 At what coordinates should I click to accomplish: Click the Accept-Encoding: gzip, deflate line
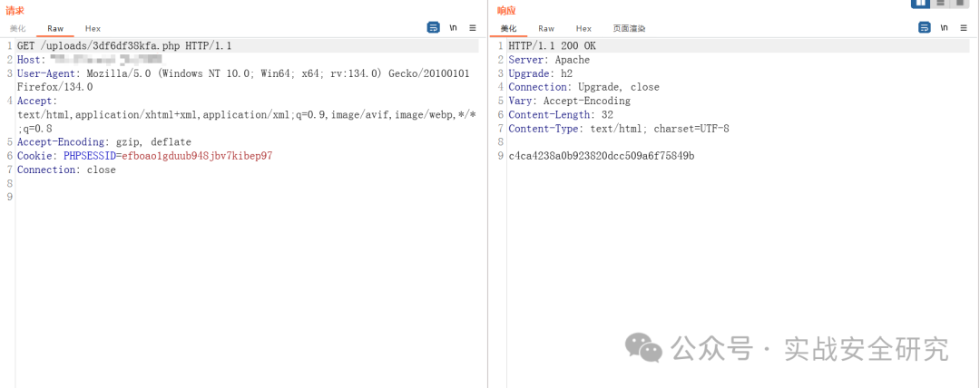click(103, 142)
